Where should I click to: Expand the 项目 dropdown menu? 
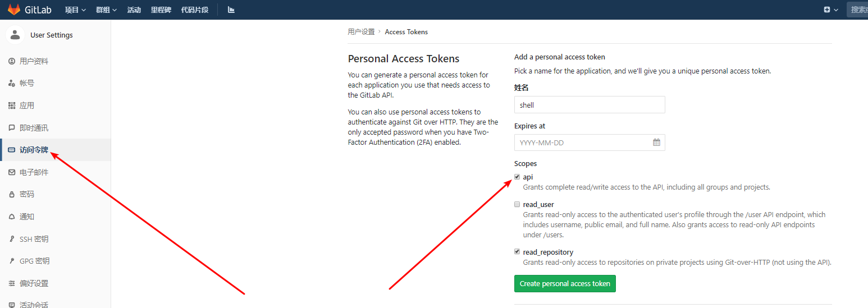[75, 10]
